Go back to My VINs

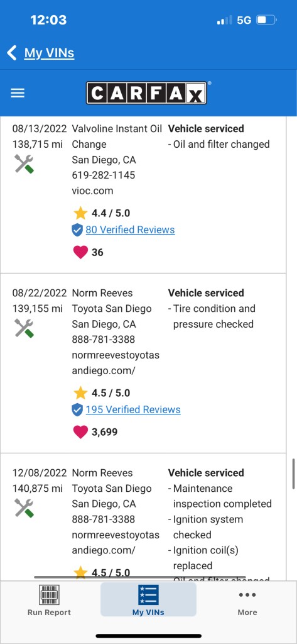click(49, 53)
